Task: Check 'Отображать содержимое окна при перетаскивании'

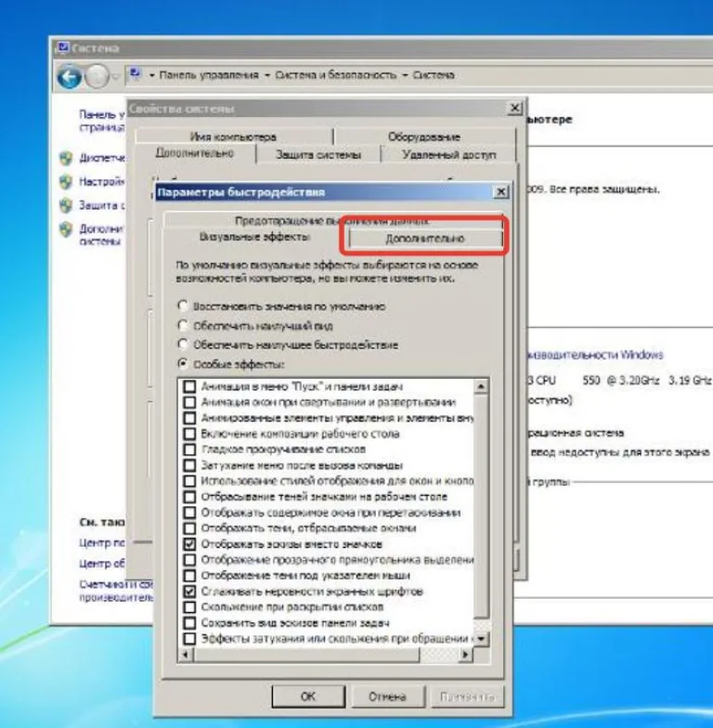Action: coord(189,513)
